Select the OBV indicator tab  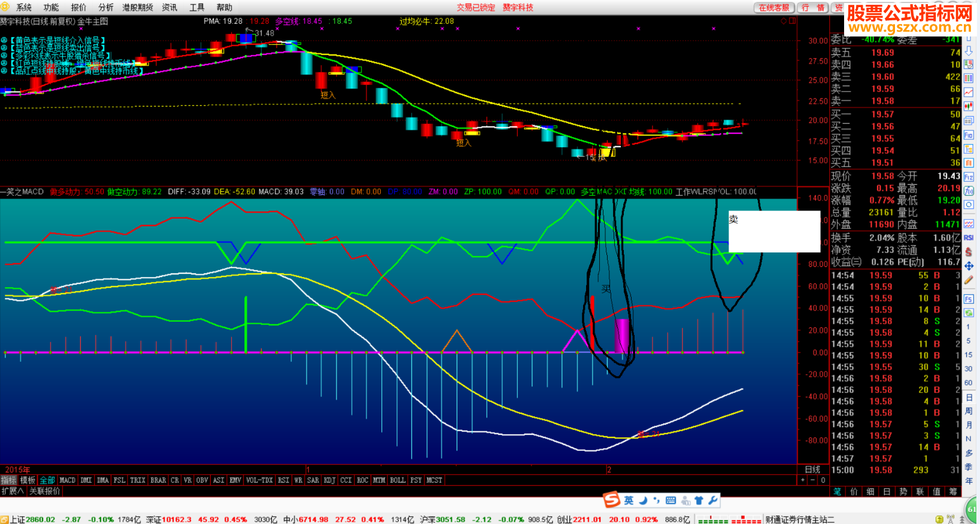click(x=202, y=480)
